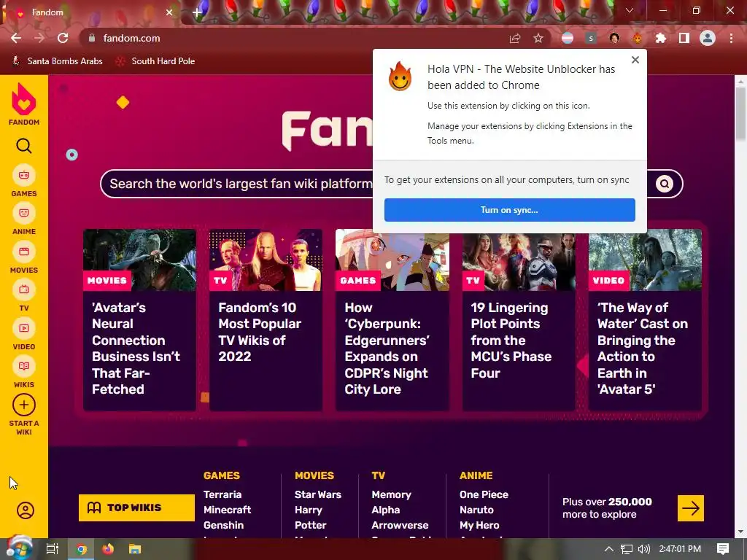The width and height of the screenshot is (747, 560).
Task: Open the Terraria wiki link
Action: (x=222, y=494)
